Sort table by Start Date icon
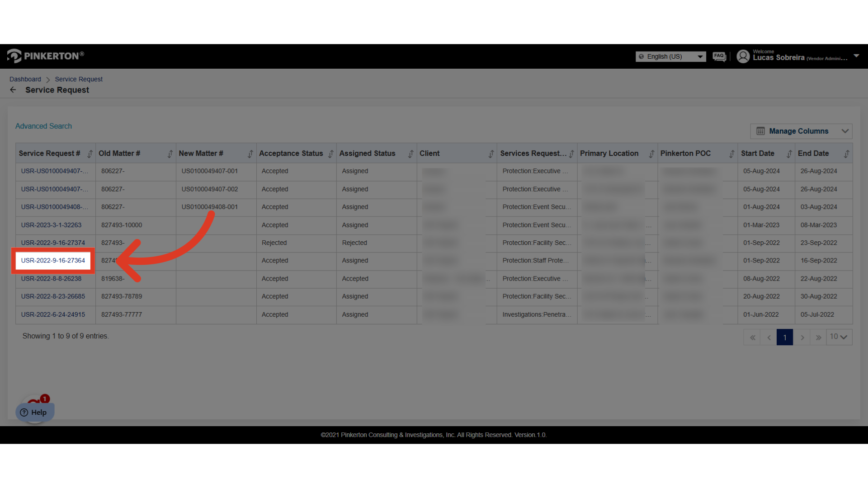Image resolution: width=868 pixels, height=488 pixels. tap(789, 154)
